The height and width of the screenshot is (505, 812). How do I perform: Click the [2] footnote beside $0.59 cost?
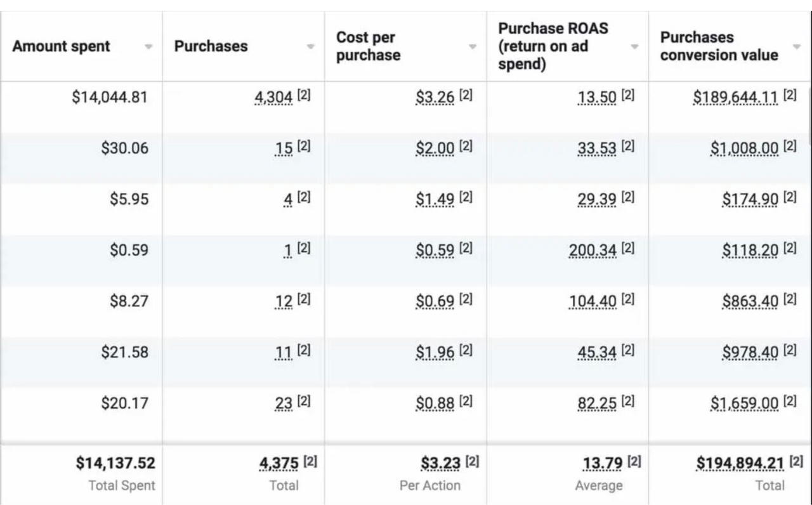click(466, 249)
